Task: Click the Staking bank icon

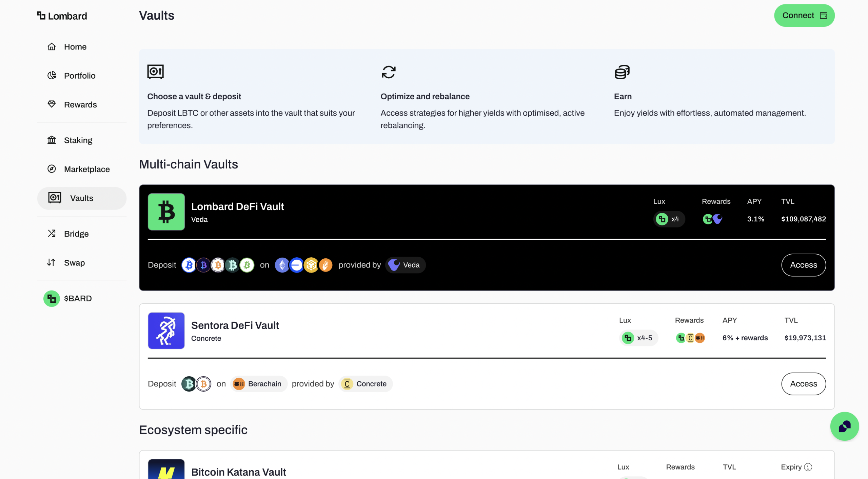Action: pos(52,140)
